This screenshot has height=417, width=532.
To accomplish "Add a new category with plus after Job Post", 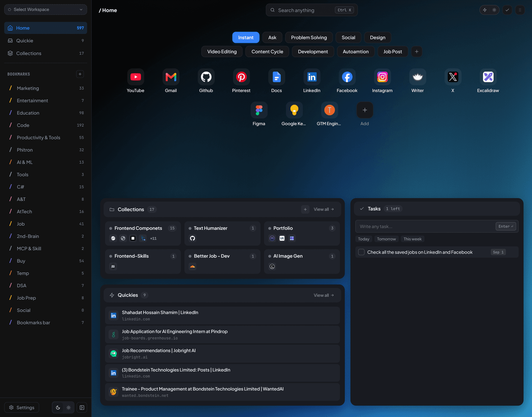I will 417,51.
